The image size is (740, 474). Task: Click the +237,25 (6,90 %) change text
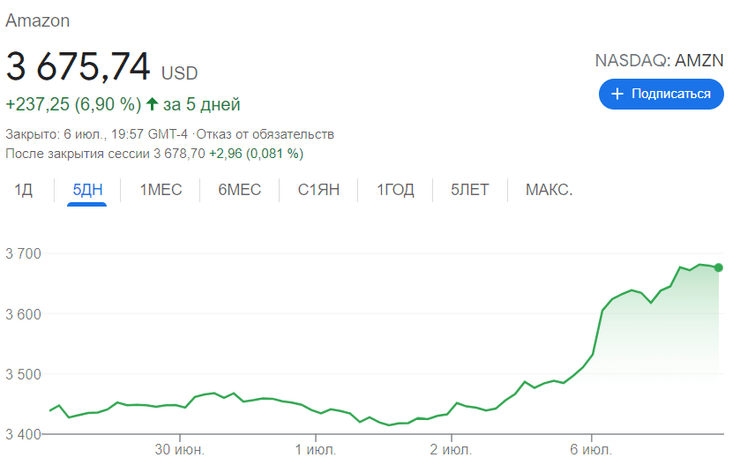73,104
